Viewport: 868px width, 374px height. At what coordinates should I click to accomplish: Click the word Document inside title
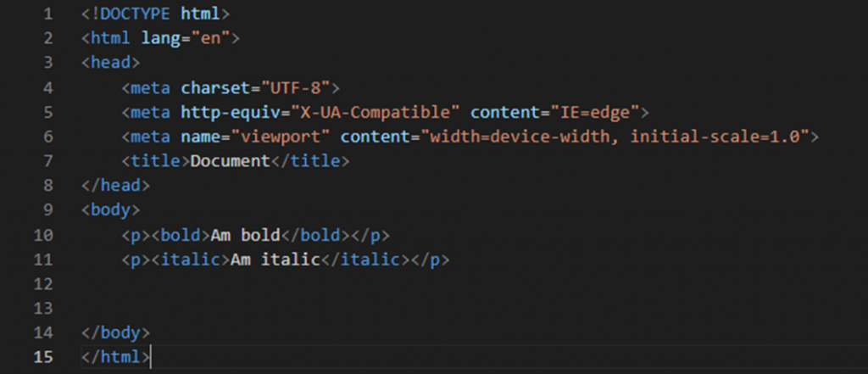coord(231,160)
